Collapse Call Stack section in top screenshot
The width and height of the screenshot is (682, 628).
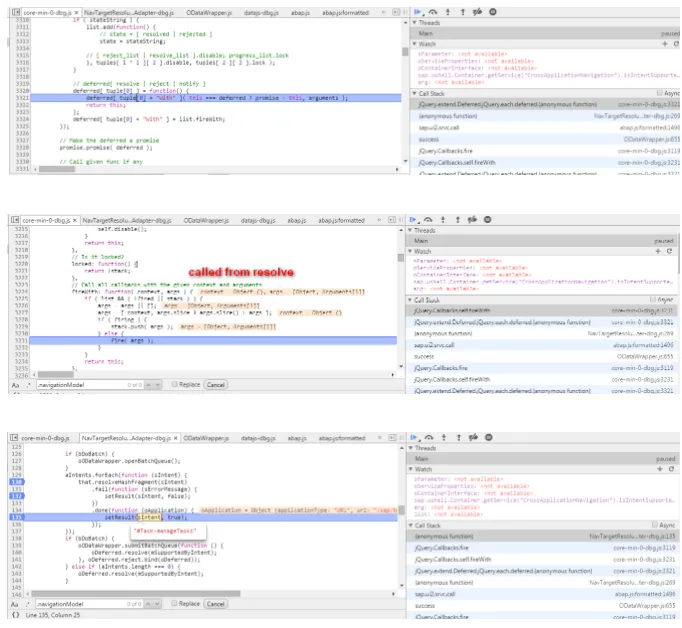tap(415, 94)
